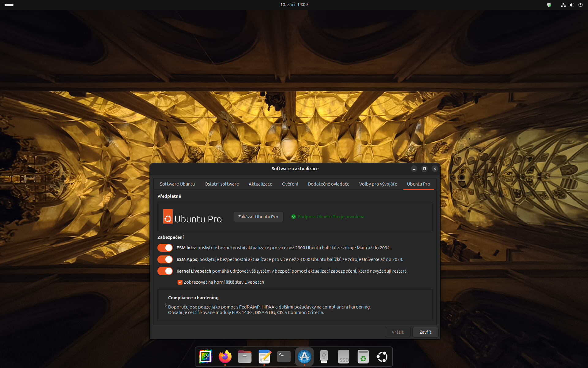Viewport: 588px width, 368px height.
Task: Click the Activities pill in top-left corner
Action: coord(9,5)
